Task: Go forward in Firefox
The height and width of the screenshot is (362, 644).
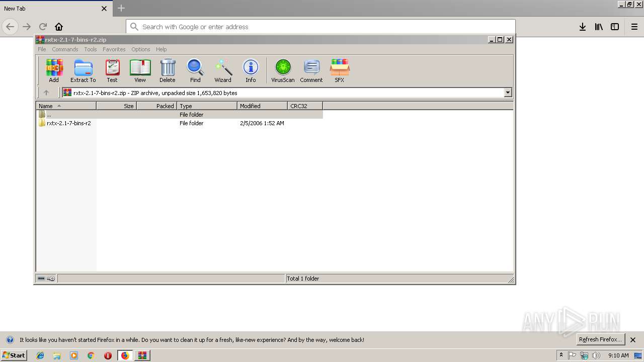Action: pos(27,27)
